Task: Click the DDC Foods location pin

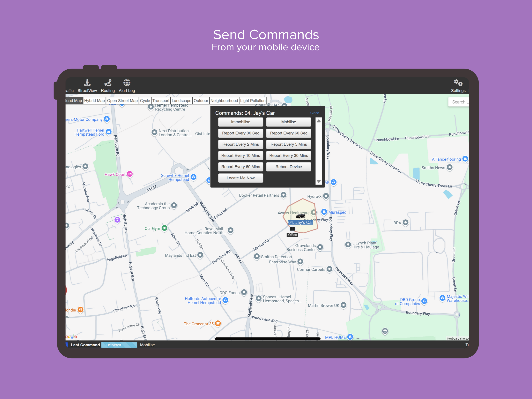Action: [x=244, y=292]
